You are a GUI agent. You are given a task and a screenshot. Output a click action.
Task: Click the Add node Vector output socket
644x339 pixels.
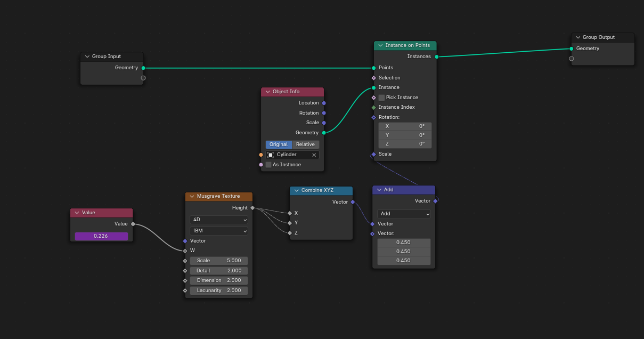pos(435,201)
